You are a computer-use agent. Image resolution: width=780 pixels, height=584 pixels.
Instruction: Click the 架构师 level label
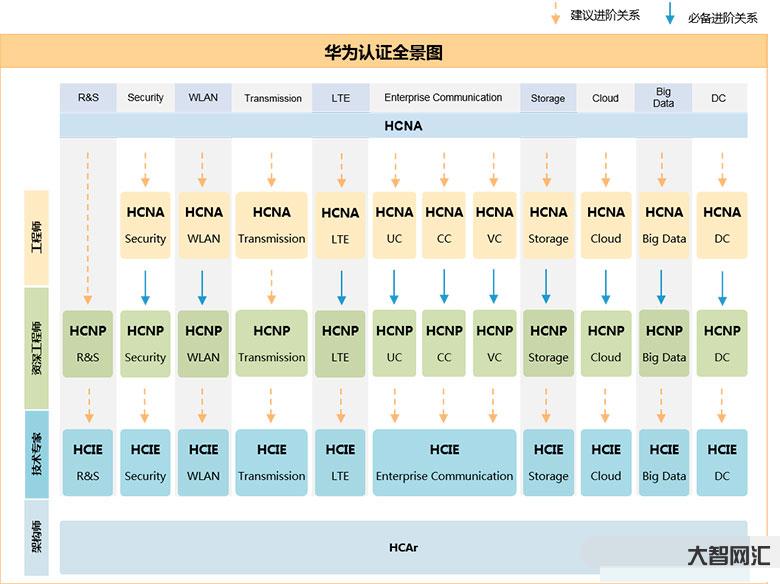36,540
